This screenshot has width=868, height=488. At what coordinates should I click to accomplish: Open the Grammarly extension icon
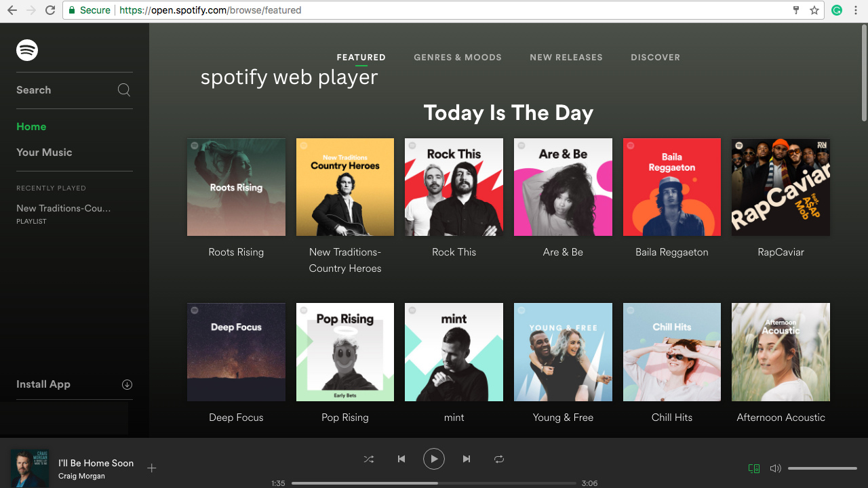[837, 10]
